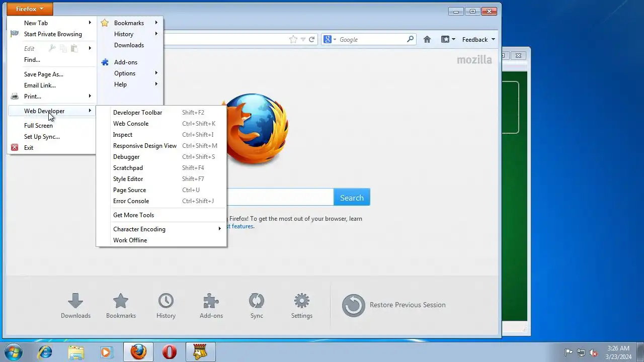Click the Restore Previous Session icon
The image size is (644, 362).
click(x=354, y=305)
